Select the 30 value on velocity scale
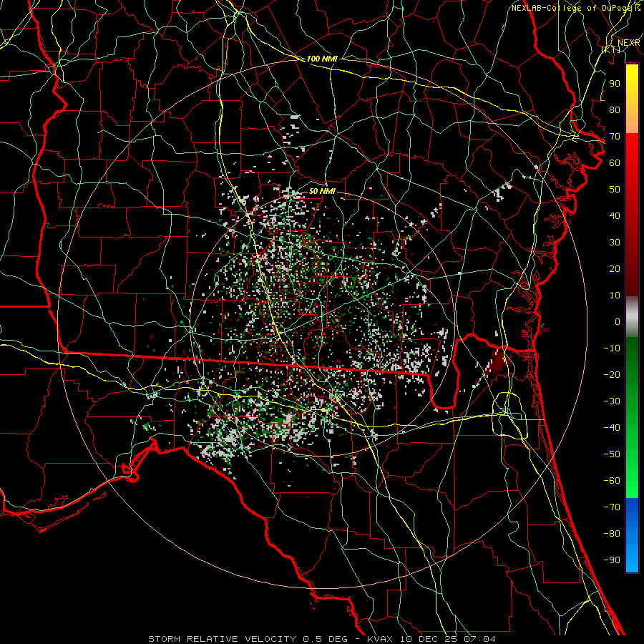644x644 pixels. pyautogui.click(x=615, y=243)
